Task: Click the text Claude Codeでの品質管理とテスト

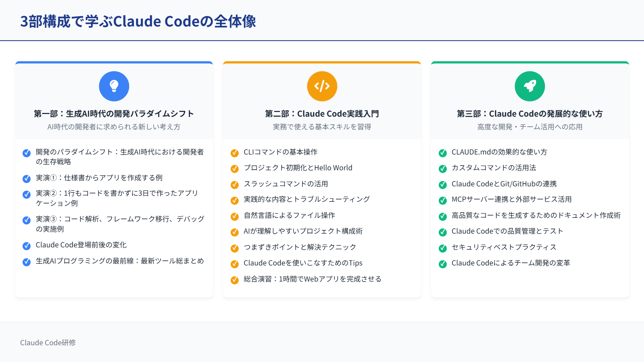Action: pyautogui.click(x=507, y=231)
